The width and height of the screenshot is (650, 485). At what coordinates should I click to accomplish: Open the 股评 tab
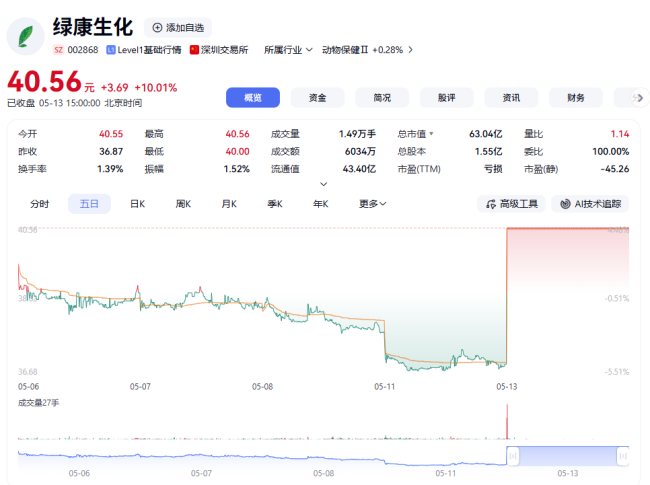pyautogui.click(x=447, y=98)
